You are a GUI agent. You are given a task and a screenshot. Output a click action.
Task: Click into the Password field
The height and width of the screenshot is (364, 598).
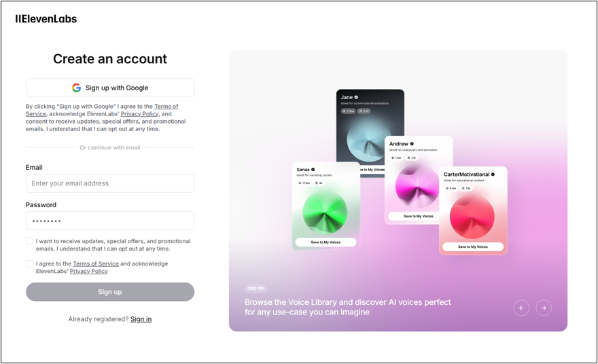(x=110, y=221)
